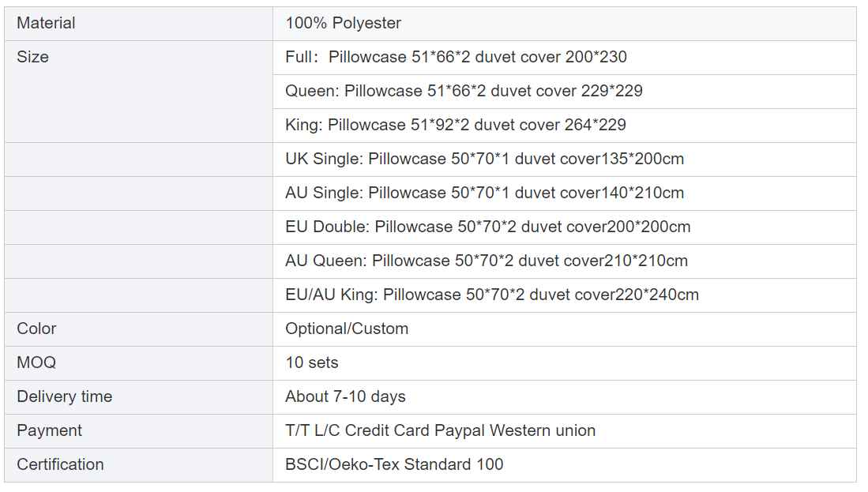
Task: Select the King size 264*229 row
Action: coord(456,126)
